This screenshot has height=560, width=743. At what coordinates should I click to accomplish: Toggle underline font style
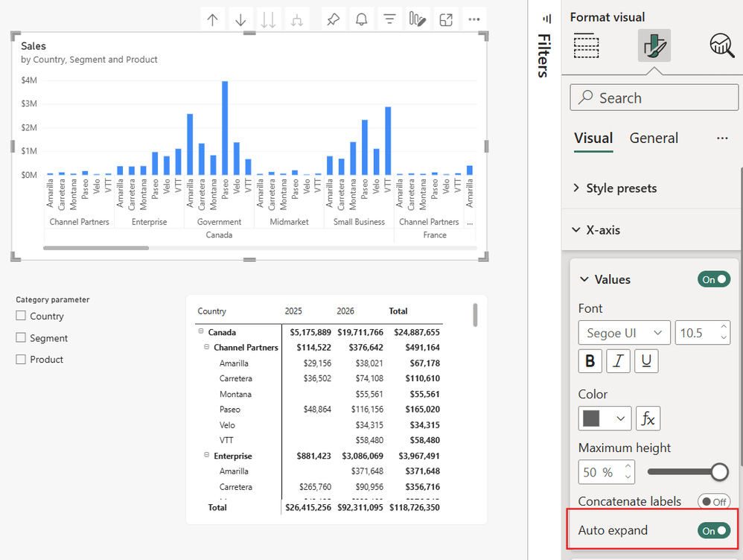[x=646, y=361]
